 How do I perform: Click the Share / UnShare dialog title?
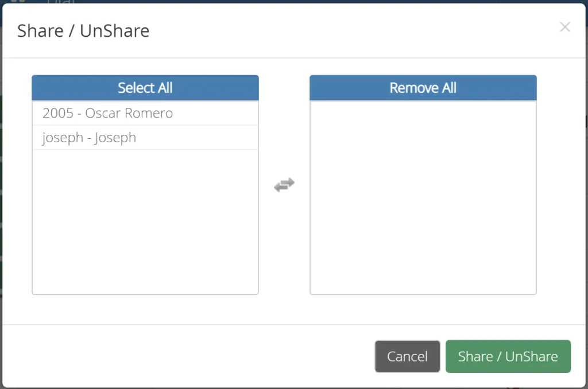pos(83,31)
